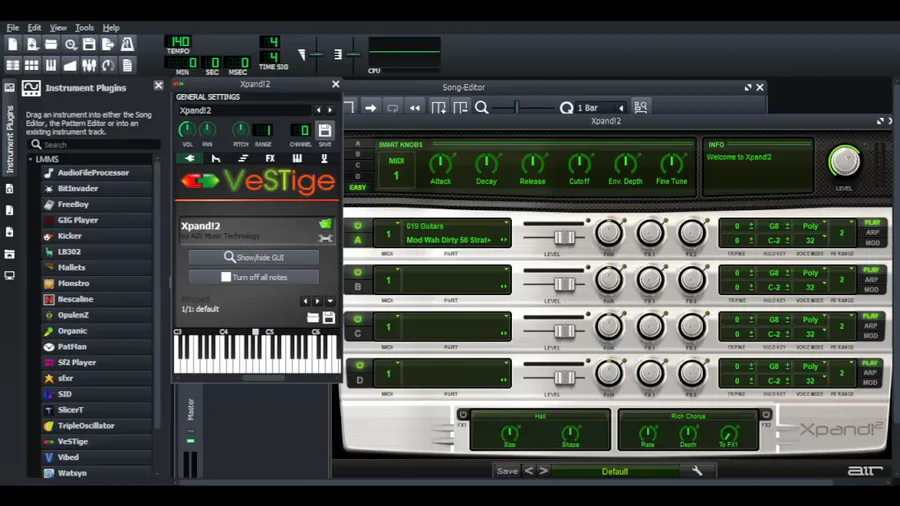This screenshot has height=506, width=900.
Task: Toggle power for Xpand!2 part C
Action: coord(358,318)
